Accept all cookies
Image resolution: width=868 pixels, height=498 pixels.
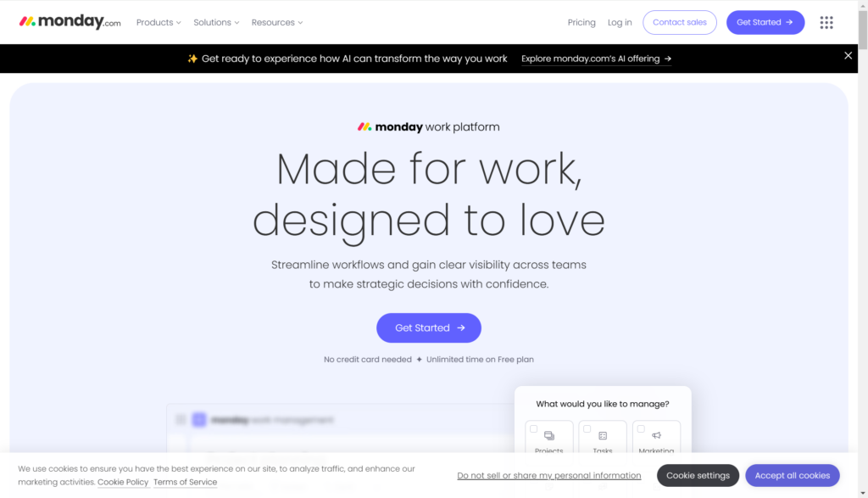[792, 475]
